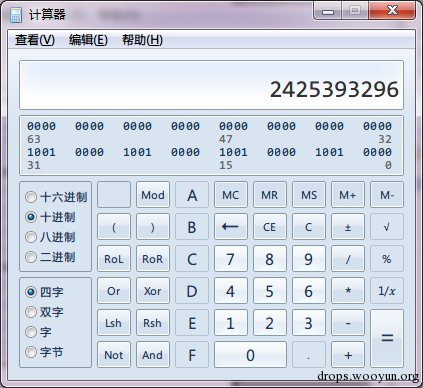Click the hex digit C key beside RoR
Viewport: 423px width, 388px height.
pos(192,259)
